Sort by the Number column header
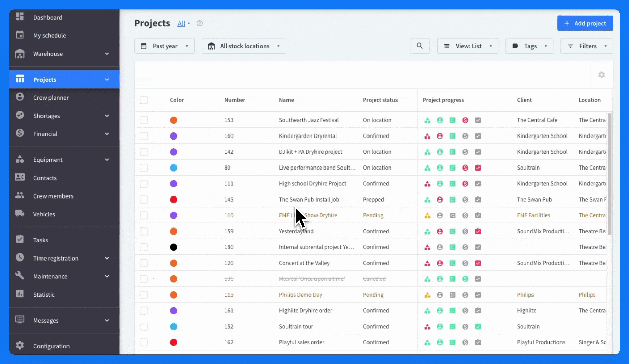629x364 pixels. click(x=235, y=100)
